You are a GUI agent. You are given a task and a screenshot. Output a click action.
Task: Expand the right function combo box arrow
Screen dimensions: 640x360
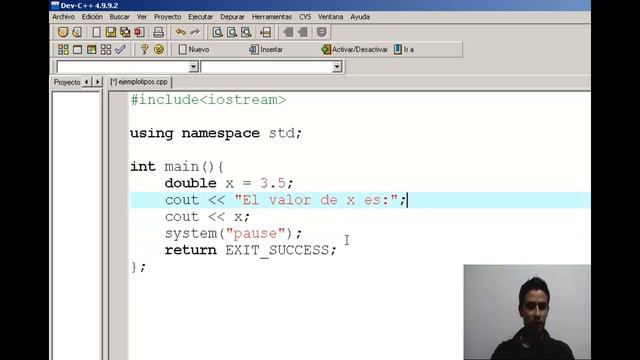tap(337, 67)
